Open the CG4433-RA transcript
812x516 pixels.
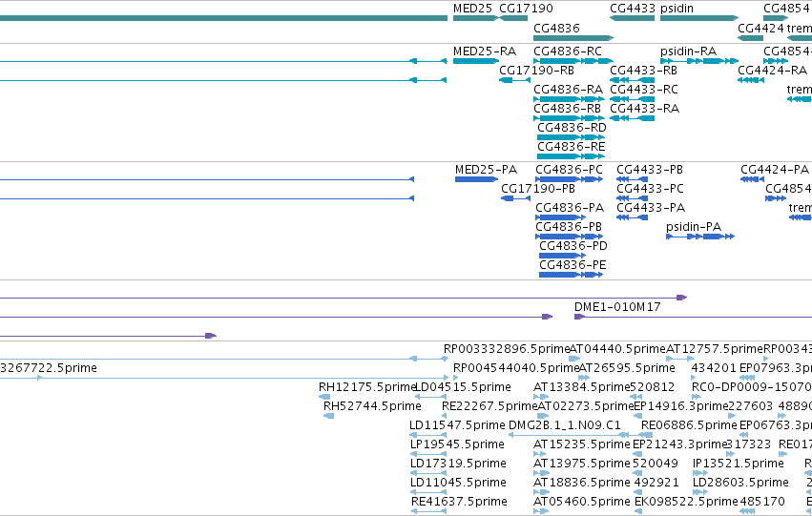(633, 118)
